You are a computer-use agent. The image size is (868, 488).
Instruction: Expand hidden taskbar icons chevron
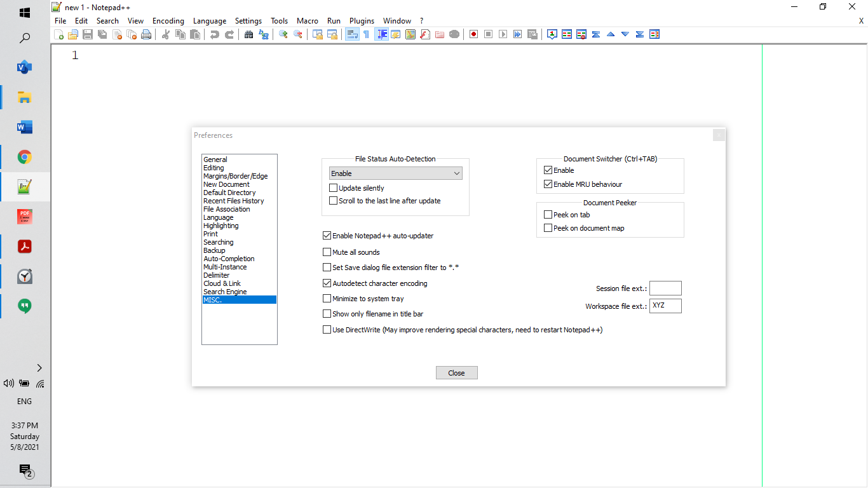[x=39, y=368]
